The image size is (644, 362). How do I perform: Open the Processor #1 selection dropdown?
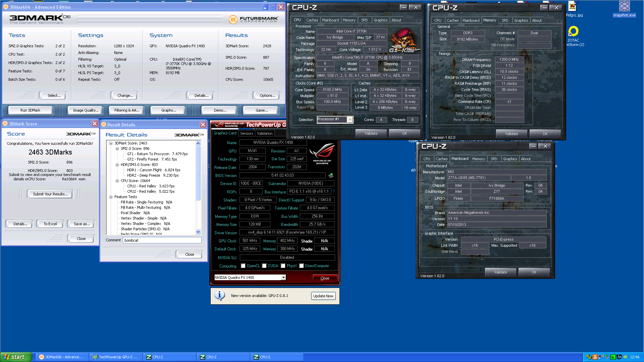pos(350,120)
